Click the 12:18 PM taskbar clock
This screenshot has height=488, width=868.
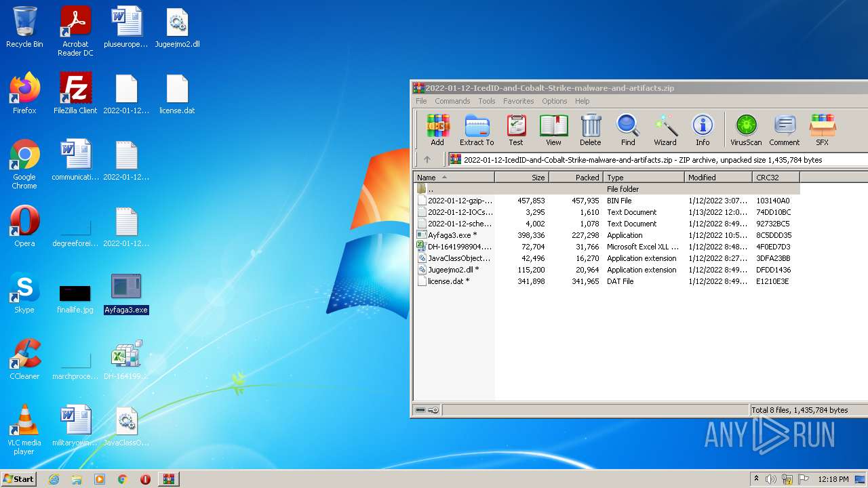pos(833,479)
